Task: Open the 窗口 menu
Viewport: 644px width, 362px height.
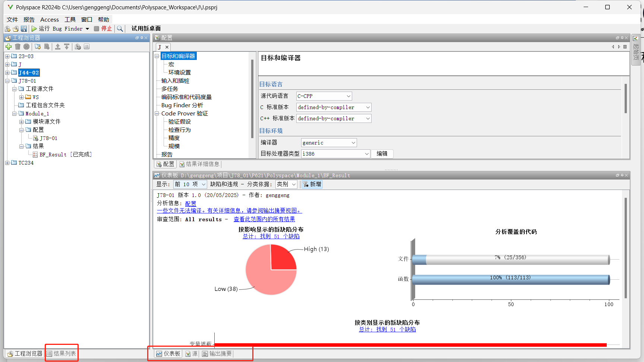Action: coord(87,20)
